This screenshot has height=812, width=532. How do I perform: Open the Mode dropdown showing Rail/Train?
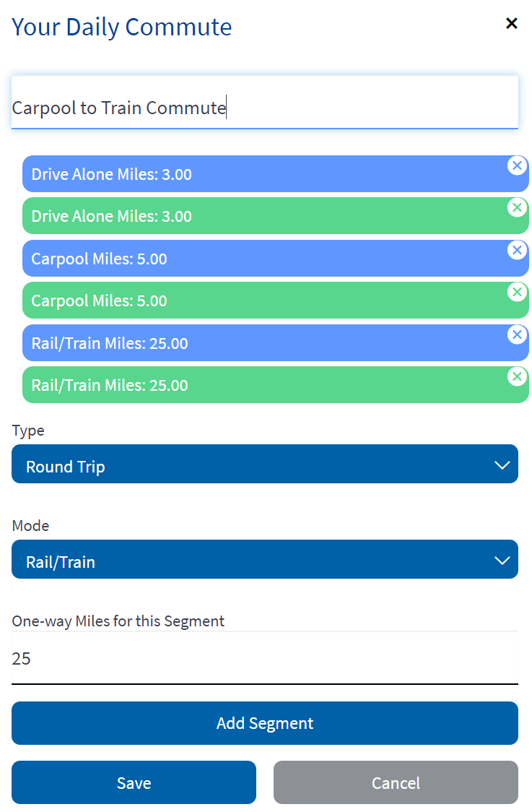[264, 559]
